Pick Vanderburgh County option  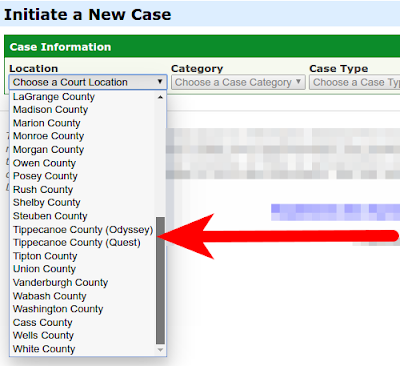point(83,282)
